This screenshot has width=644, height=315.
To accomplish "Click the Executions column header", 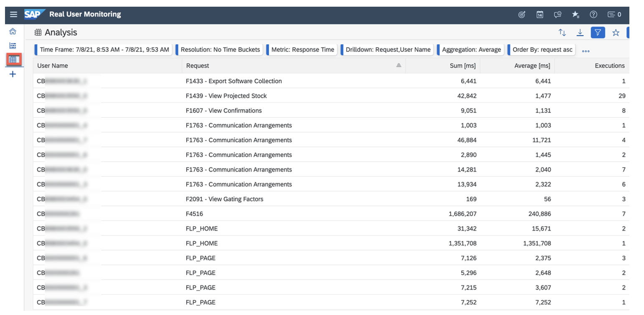I will coord(592,66).
